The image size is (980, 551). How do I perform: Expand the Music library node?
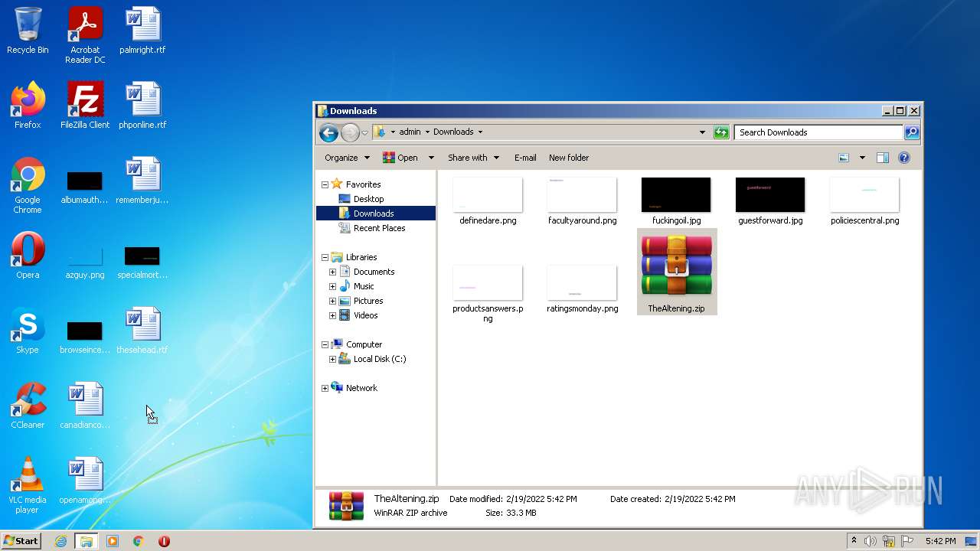(x=332, y=286)
